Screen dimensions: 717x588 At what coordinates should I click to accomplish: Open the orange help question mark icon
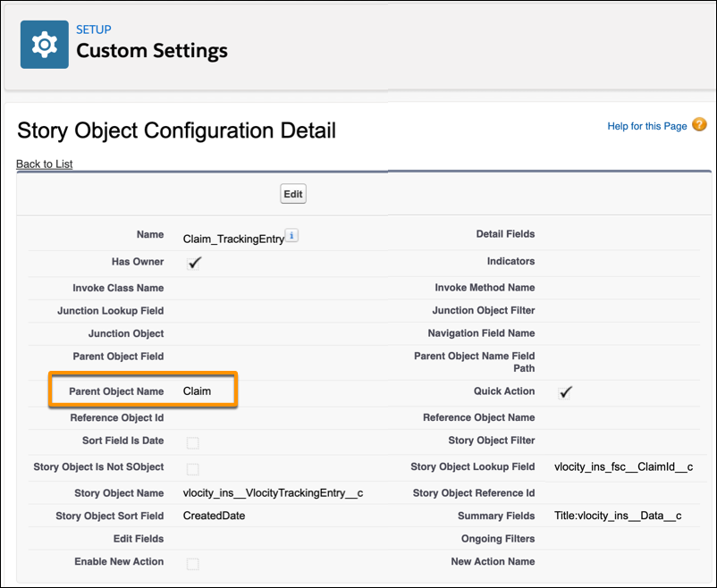click(x=699, y=124)
